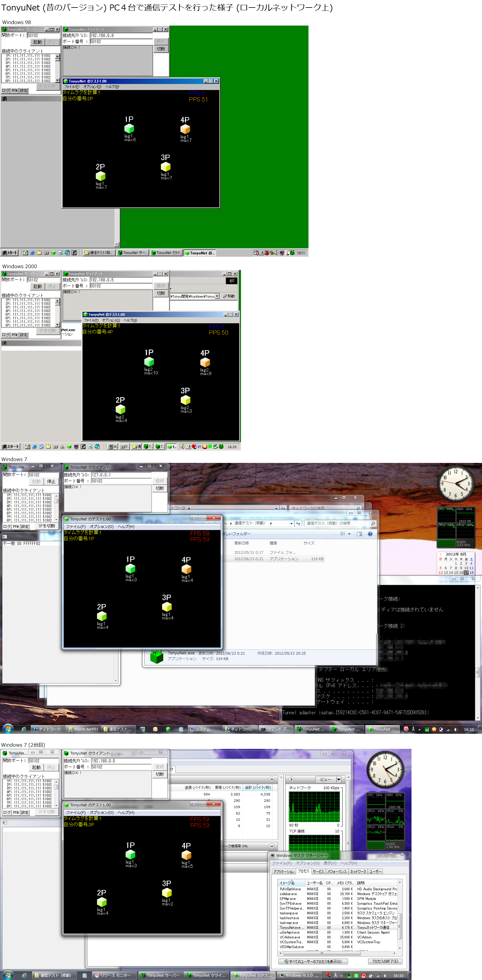Image resolution: width=482 pixels, height=980 pixels.
Task: Go to previous month in calendar gadget
Action: coord(440,554)
